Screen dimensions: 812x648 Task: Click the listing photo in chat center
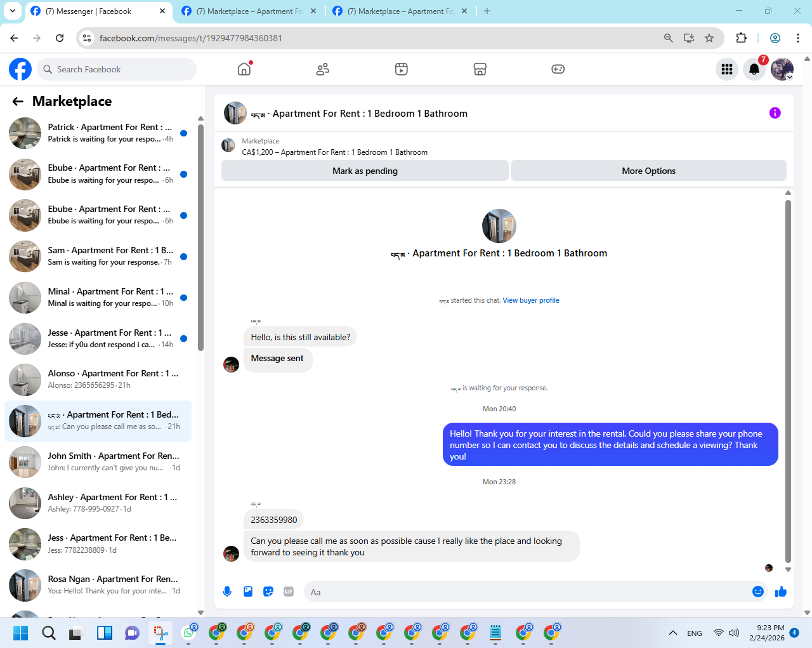coord(499,226)
